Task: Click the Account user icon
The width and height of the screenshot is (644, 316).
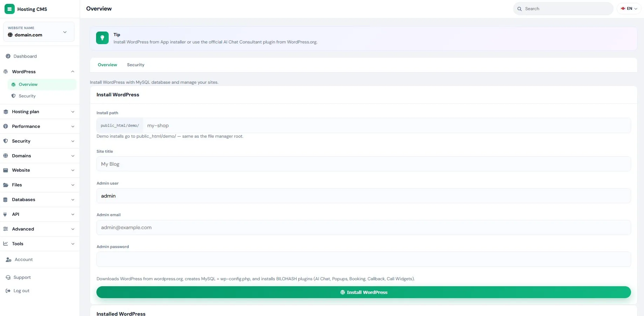Action: pyautogui.click(x=8, y=260)
